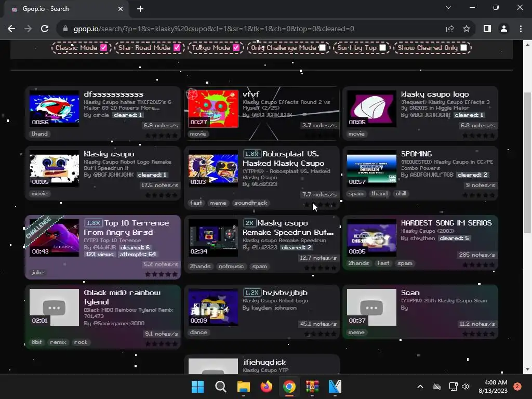Go forward with browser forward arrow
532x399 pixels.
point(28,29)
